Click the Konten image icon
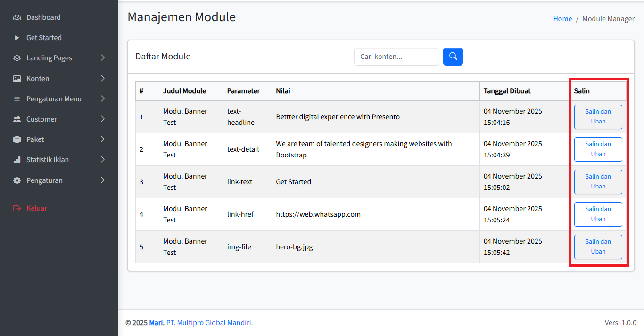 click(17, 79)
